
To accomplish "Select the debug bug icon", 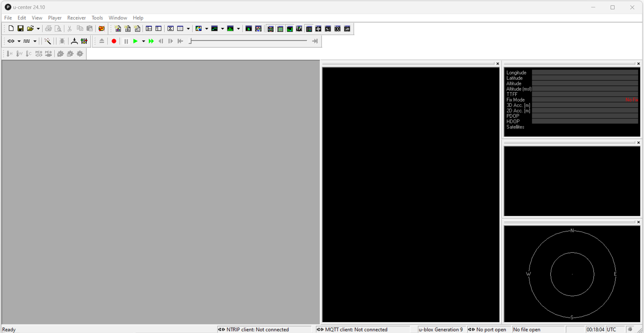I will click(x=62, y=41).
